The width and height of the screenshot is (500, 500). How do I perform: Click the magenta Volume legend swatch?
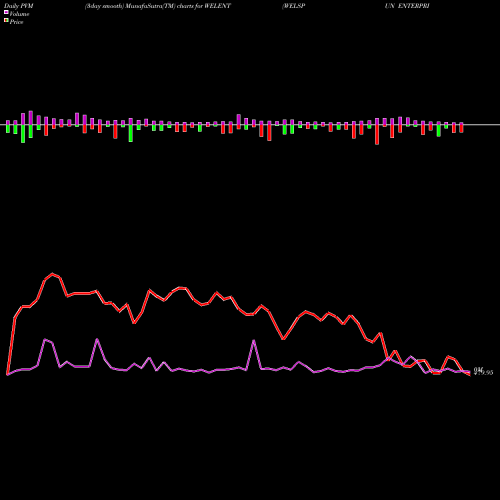click(6, 12)
